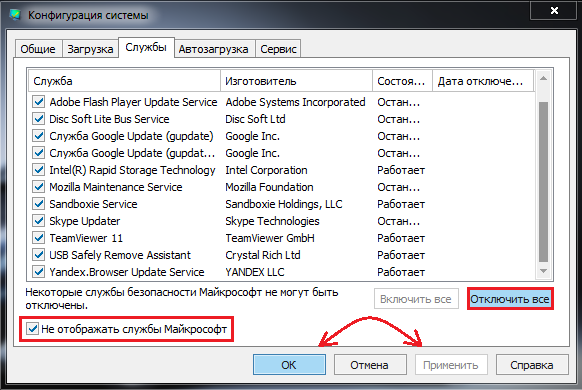
Task: Click Работает status in TeamViewer 11 row
Action: 401,238
